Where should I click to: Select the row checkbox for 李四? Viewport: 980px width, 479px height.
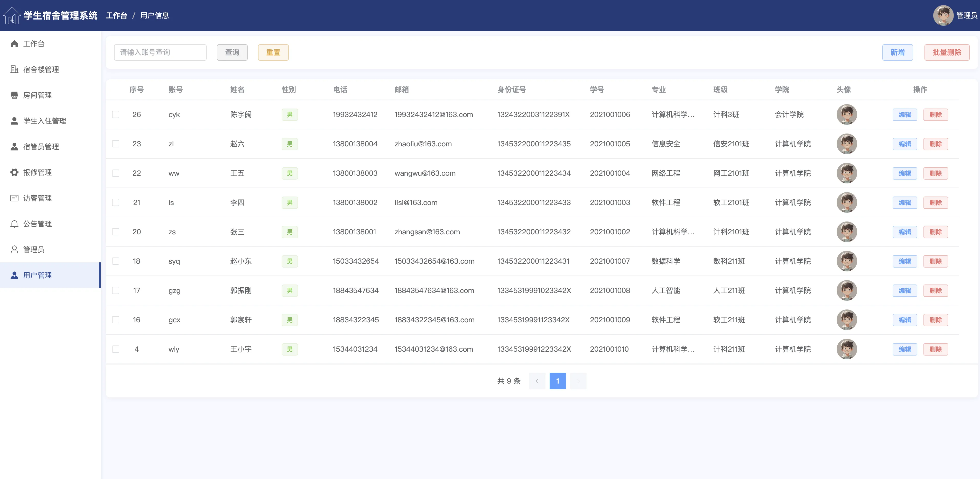(x=116, y=202)
